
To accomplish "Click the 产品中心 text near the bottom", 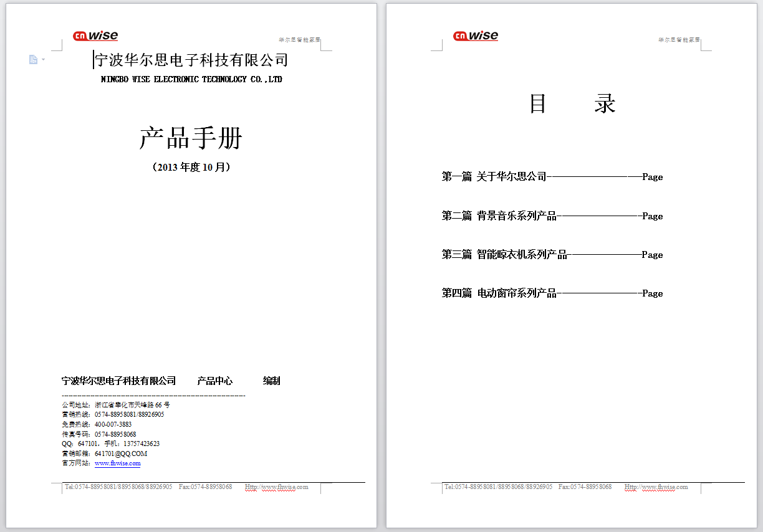I will (x=215, y=381).
